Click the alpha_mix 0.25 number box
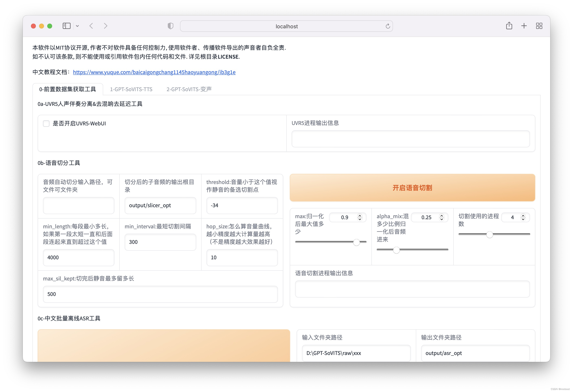This screenshot has height=392, width=573. click(429, 217)
